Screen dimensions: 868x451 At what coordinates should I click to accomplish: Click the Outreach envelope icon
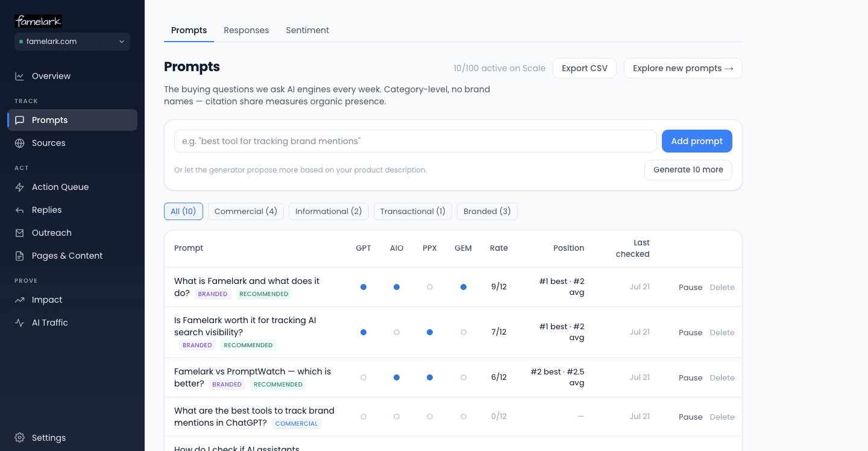[x=20, y=233]
